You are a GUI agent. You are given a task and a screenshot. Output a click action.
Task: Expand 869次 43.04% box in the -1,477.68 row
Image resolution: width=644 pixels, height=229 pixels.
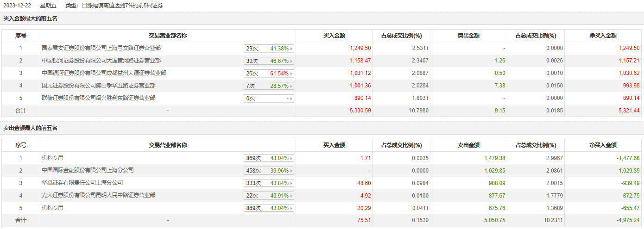click(269, 158)
